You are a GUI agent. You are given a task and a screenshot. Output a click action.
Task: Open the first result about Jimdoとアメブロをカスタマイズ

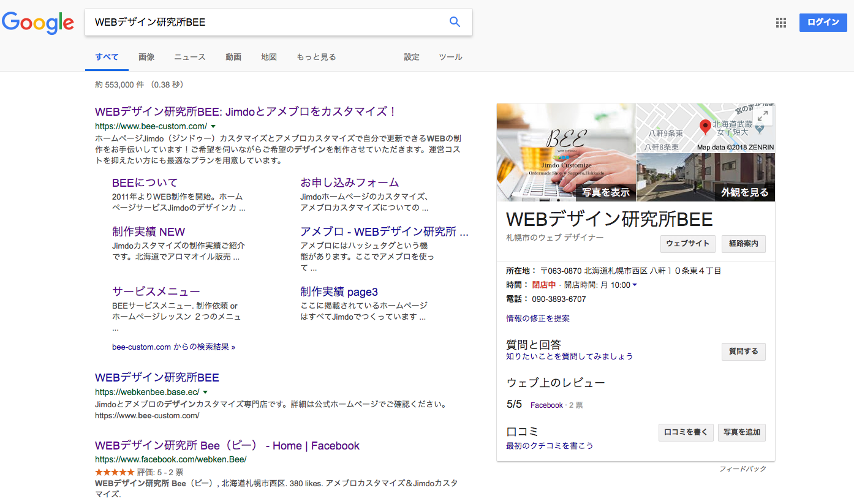(246, 111)
